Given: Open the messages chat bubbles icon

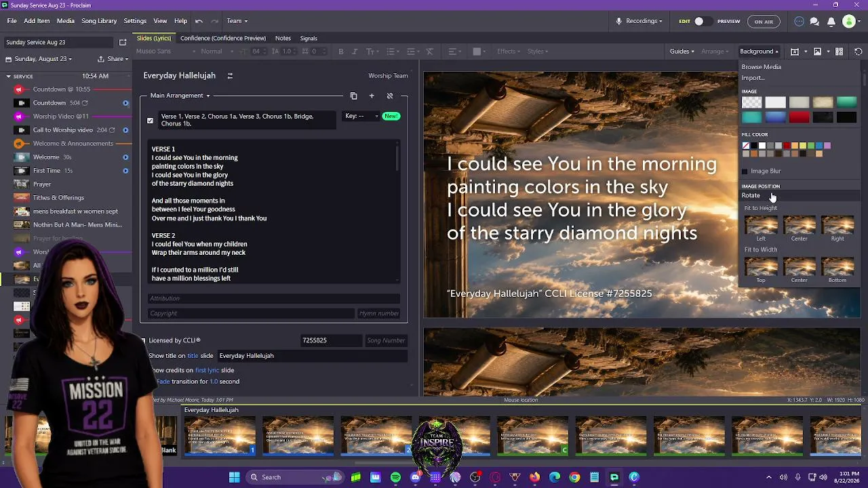Looking at the screenshot, I should click(x=814, y=21).
